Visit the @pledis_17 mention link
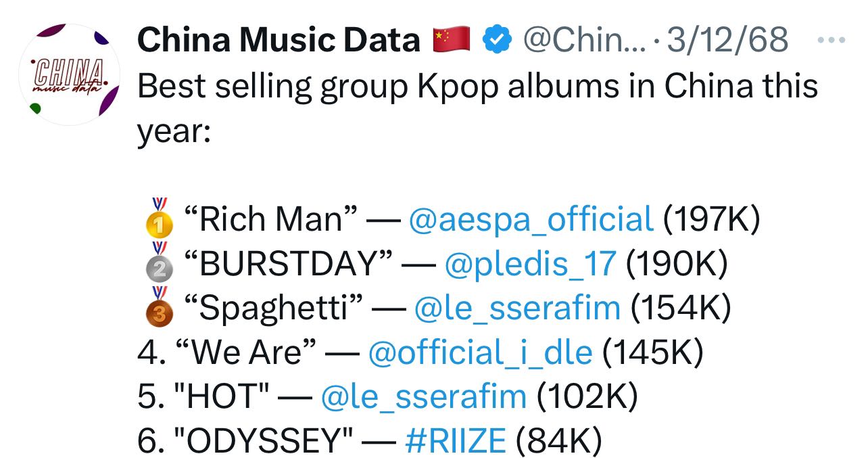The height and width of the screenshot is (458, 868). point(531,264)
